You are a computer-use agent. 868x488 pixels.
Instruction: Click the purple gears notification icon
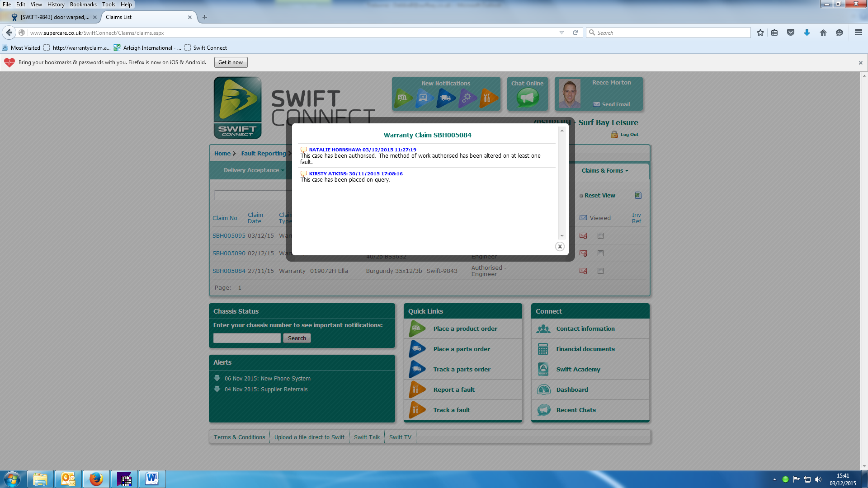click(467, 98)
